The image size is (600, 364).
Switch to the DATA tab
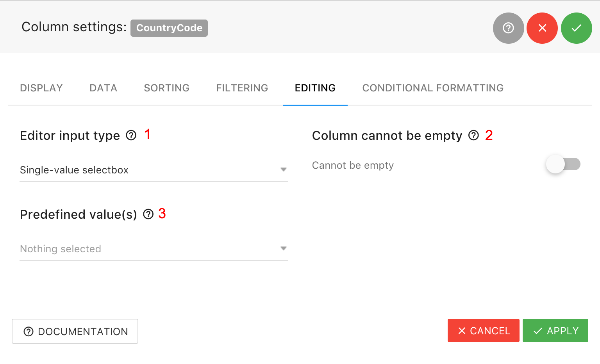(104, 88)
